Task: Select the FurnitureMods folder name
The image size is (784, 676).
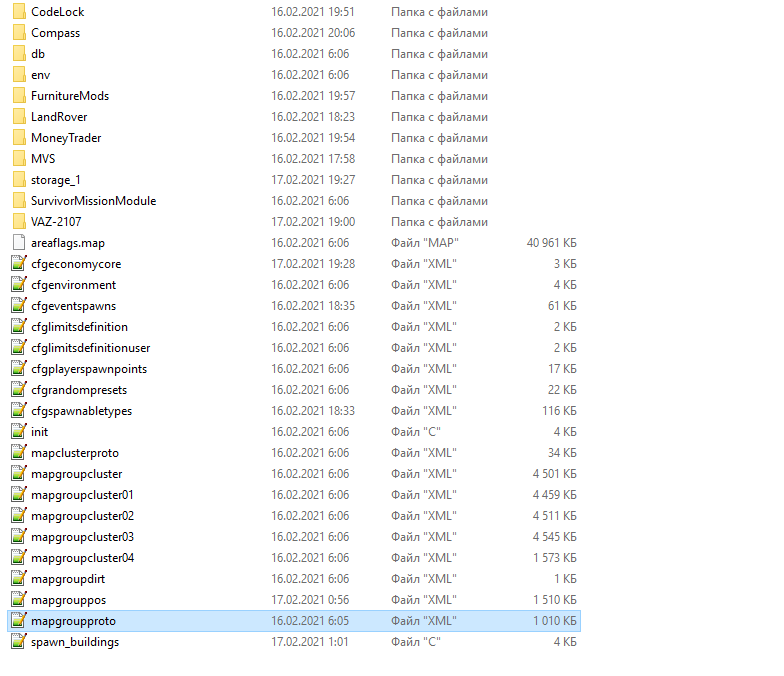Action: 70,96
